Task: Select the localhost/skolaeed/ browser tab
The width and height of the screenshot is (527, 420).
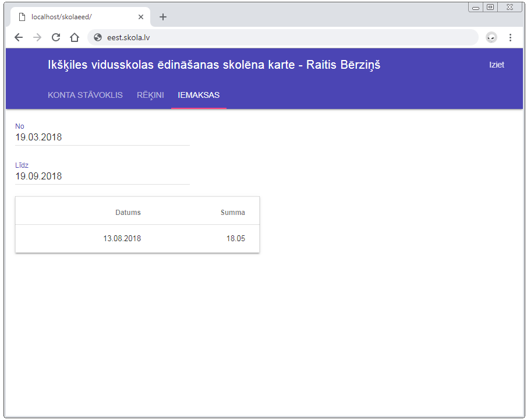Action: [x=80, y=17]
